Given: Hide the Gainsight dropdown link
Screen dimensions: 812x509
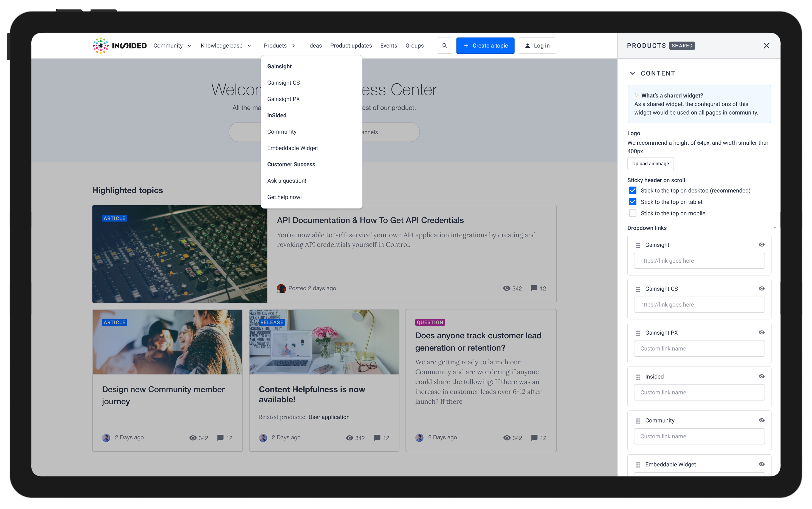Looking at the screenshot, I should [762, 245].
